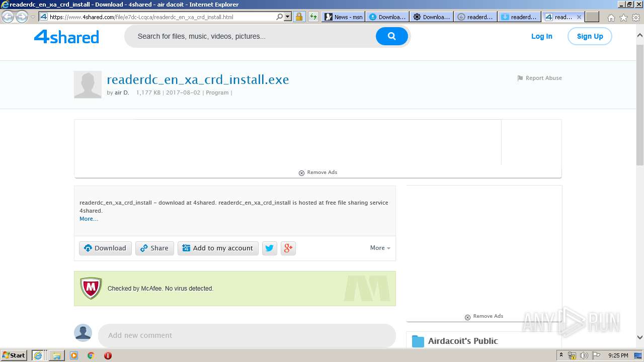This screenshot has height=362, width=644.
Task: Open uploader profile link air D.
Action: tap(122, 93)
